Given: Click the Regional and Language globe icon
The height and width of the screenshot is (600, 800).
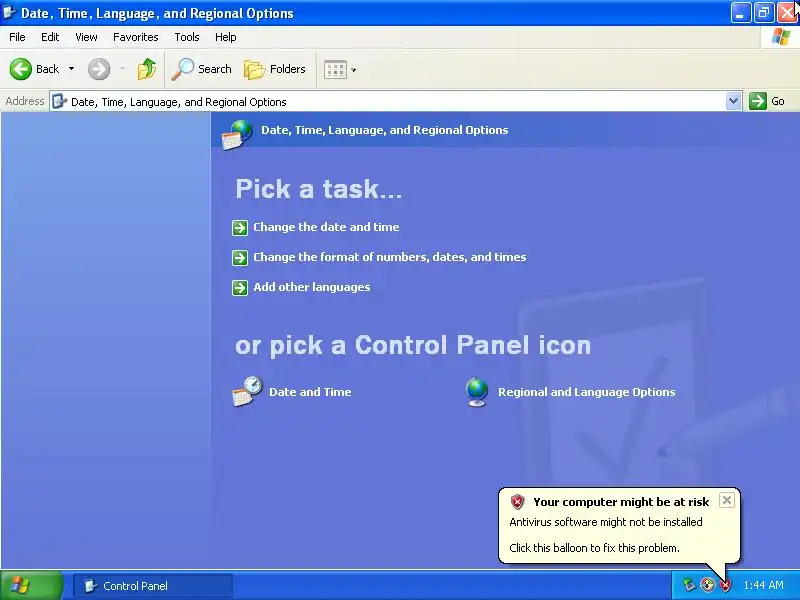Looking at the screenshot, I should pos(477,392).
